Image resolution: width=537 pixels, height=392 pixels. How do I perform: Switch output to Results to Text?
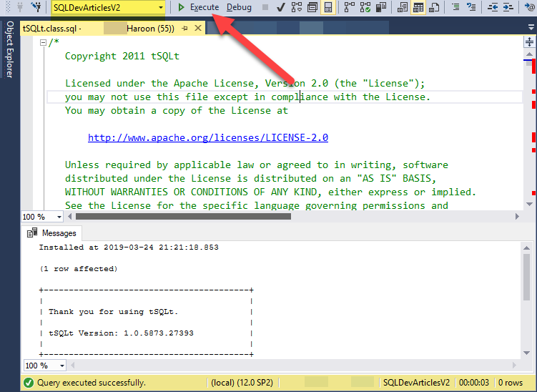coord(403,7)
